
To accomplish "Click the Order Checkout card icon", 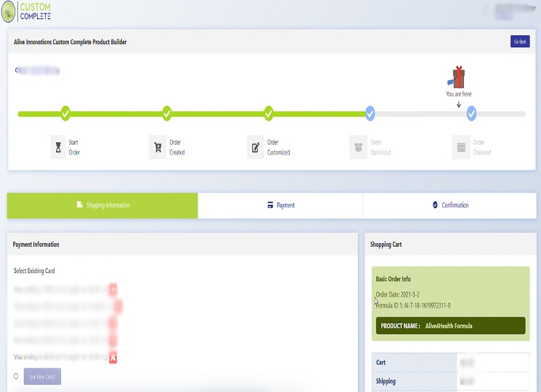I will pyautogui.click(x=460, y=147).
